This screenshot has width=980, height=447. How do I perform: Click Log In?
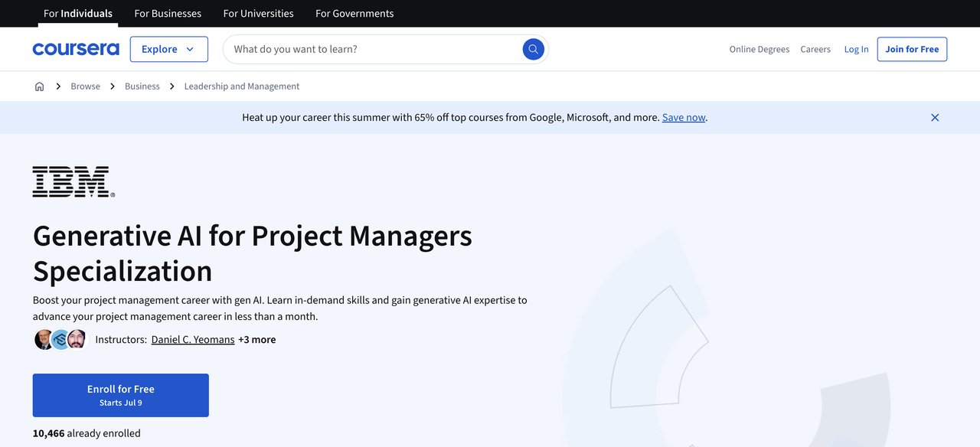[857, 49]
